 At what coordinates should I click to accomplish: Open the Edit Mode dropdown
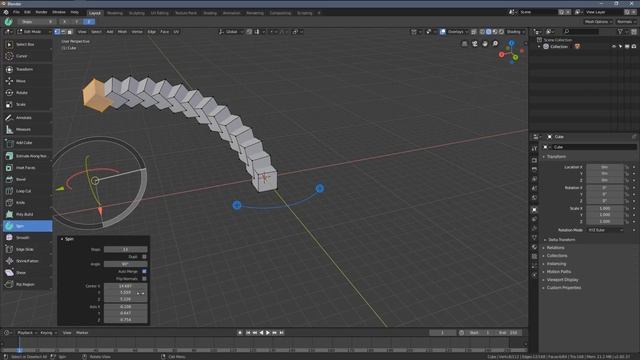click(x=33, y=32)
